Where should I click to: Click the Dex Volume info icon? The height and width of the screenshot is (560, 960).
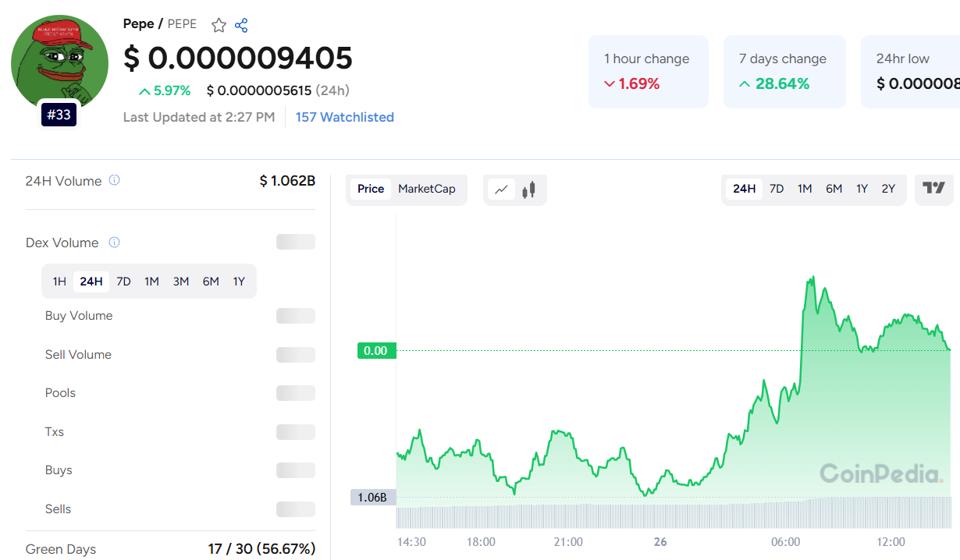(x=114, y=242)
